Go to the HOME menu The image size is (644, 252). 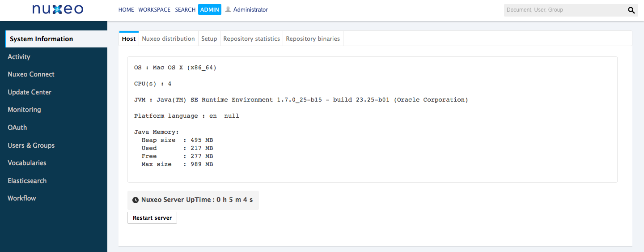[126, 9]
